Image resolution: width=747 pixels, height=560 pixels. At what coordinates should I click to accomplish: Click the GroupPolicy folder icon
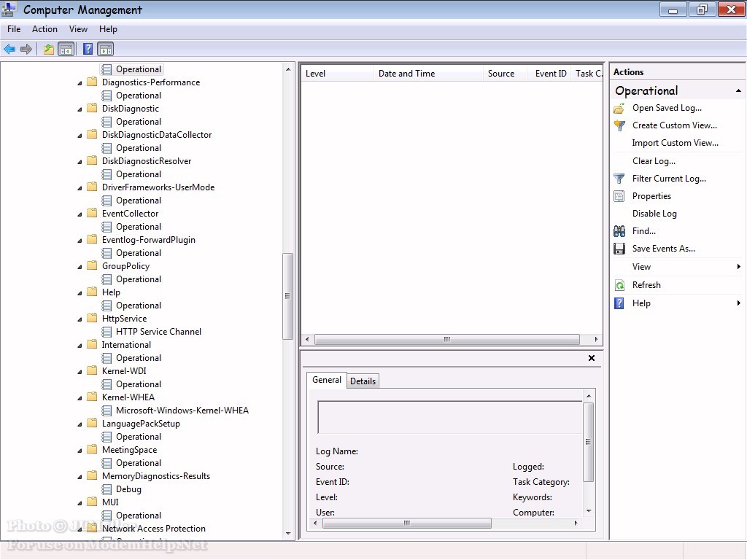93,265
